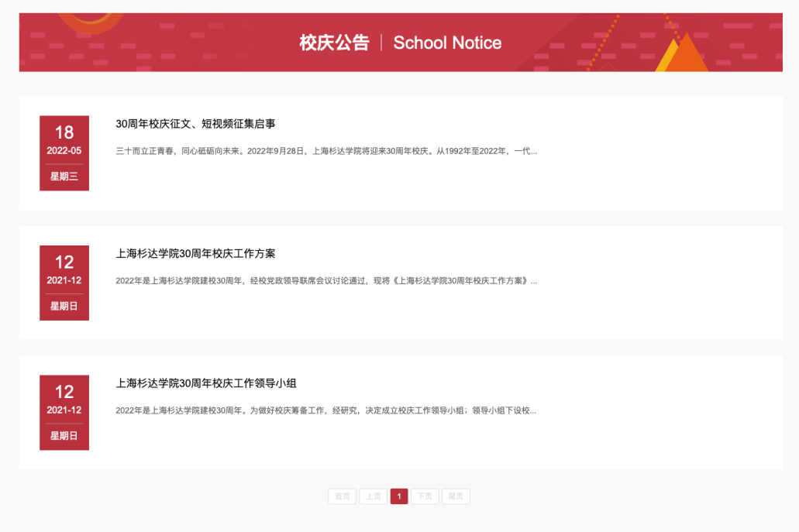Click the 下页 next-page button
This screenshot has width=799, height=532.
coord(425,496)
